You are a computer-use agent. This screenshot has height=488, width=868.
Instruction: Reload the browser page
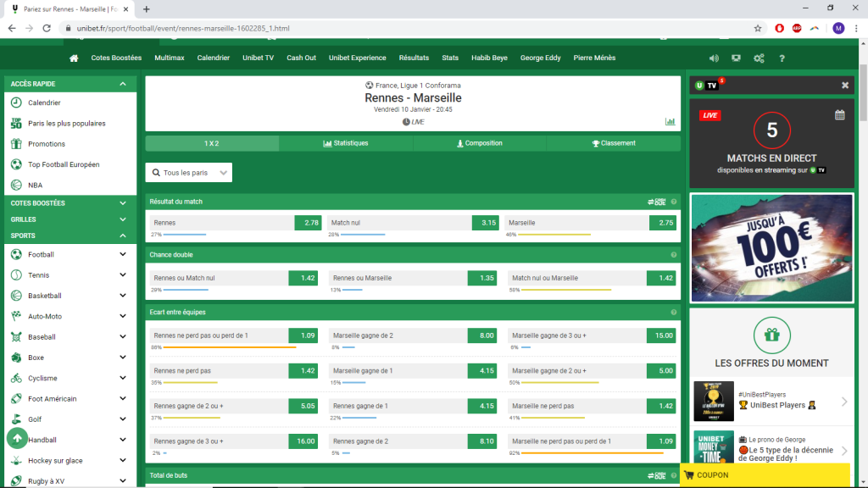pyautogui.click(x=47, y=28)
